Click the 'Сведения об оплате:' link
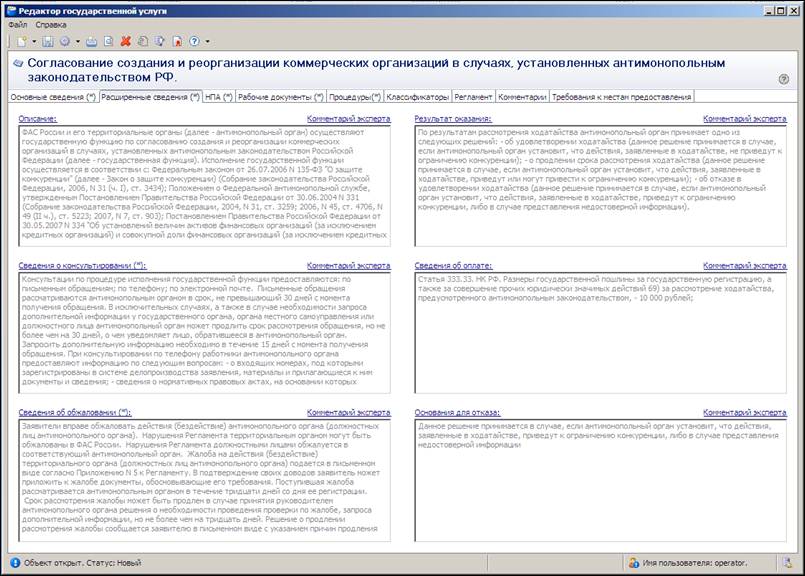Image resolution: width=805 pixels, height=576 pixels. [x=453, y=265]
